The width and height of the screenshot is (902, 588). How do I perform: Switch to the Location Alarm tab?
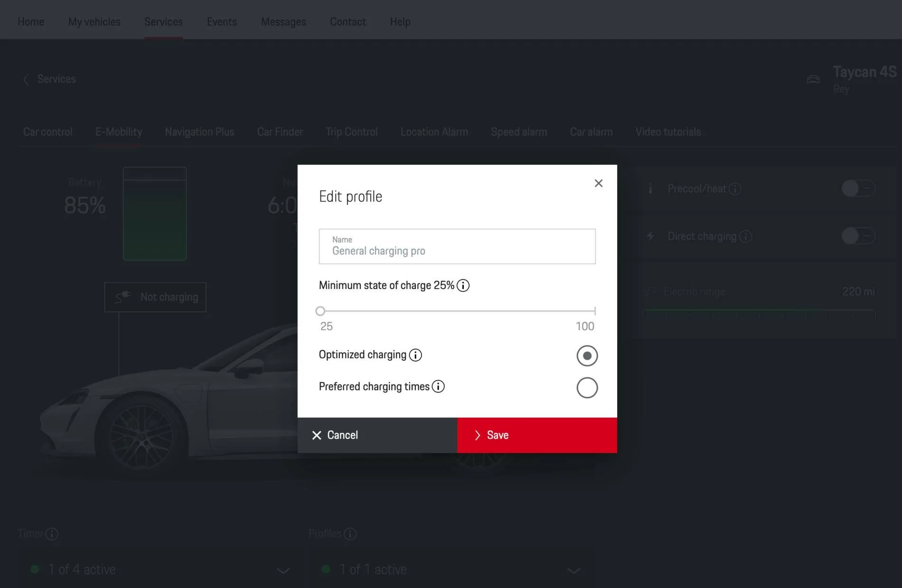[434, 132]
